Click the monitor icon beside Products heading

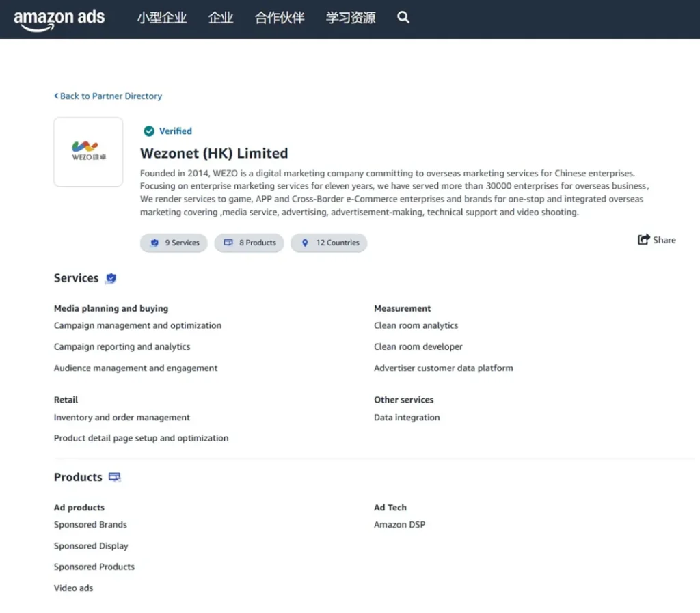[x=115, y=478]
